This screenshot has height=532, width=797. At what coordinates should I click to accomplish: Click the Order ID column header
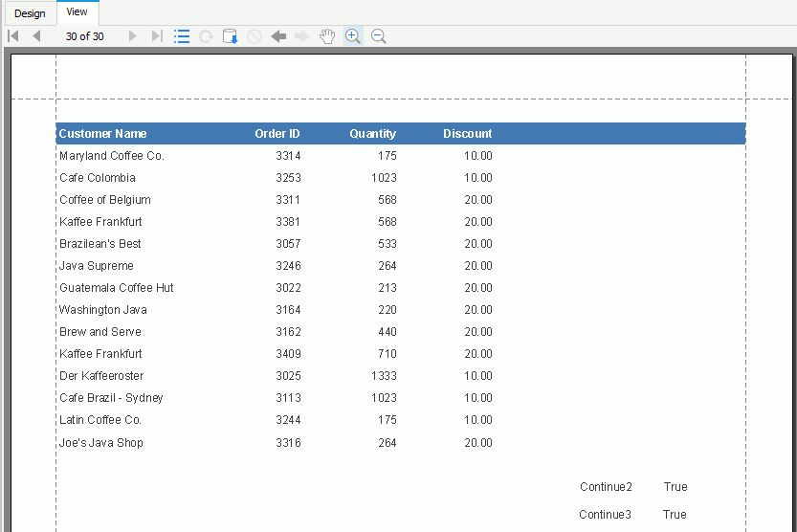(x=277, y=134)
